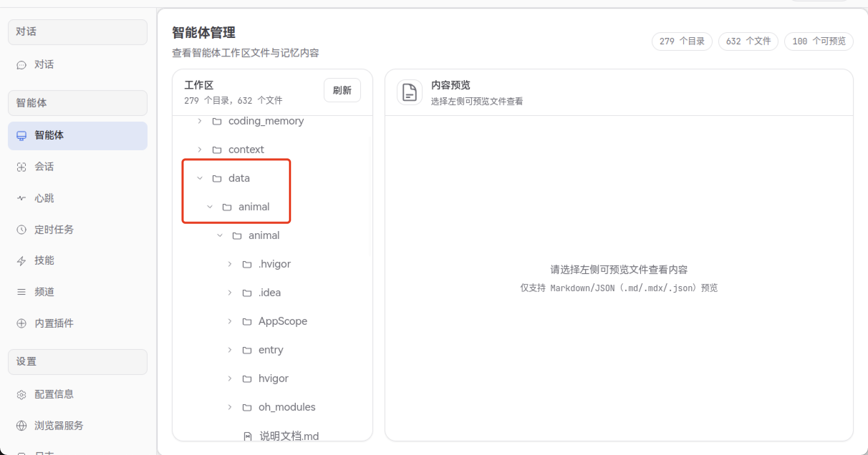Click the plus-circle icon for 内置插件
Screen dimensions: 868x455
click(x=21, y=323)
